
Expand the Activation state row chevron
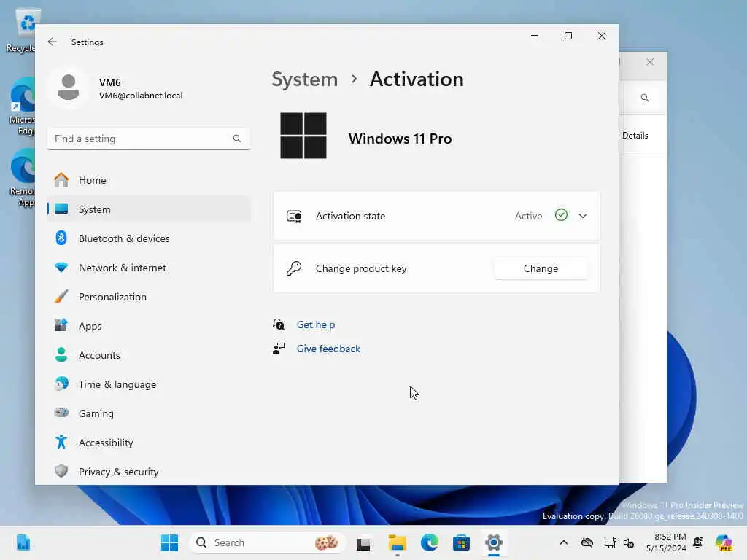583,216
